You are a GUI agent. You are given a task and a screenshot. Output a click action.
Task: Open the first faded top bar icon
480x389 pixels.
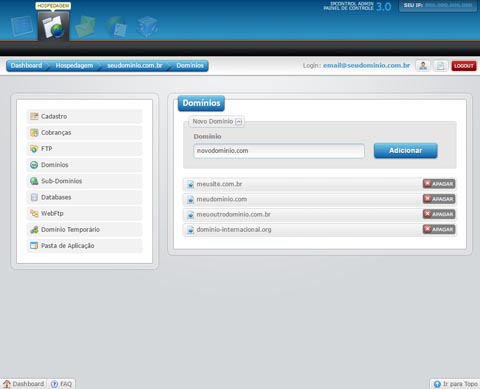22,26
